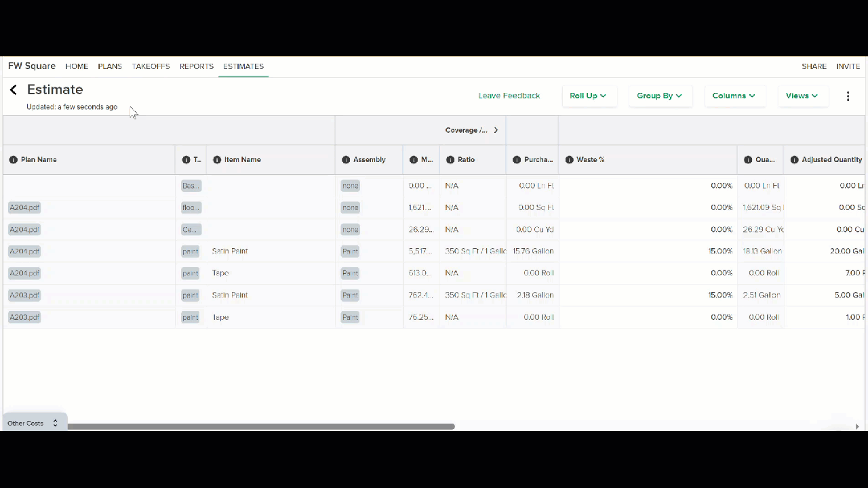Click the info icon beside Plan Name
Image resolution: width=868 pixels, height=488 pixels.
[13, 160]
